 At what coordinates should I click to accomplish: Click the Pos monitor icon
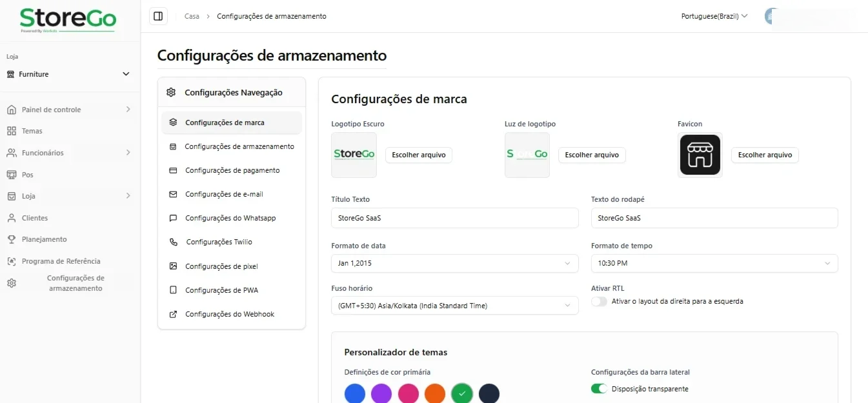(12, 175)
